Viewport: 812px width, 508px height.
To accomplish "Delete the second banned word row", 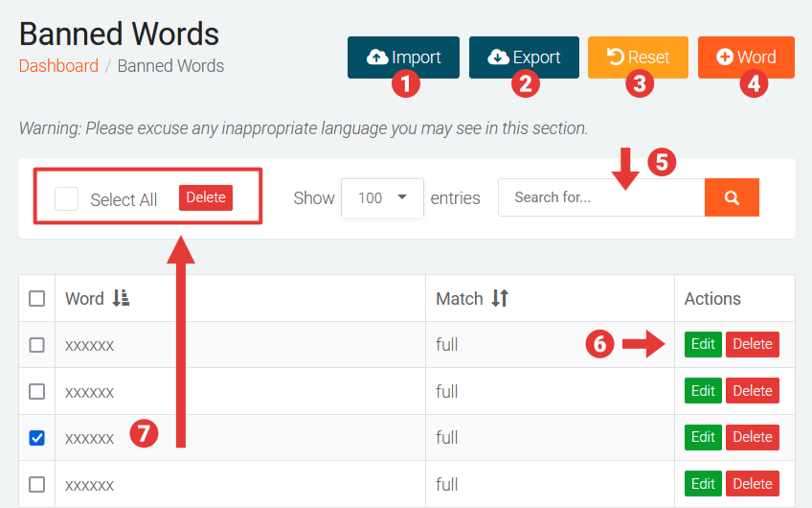I will [x=752, y=391].
